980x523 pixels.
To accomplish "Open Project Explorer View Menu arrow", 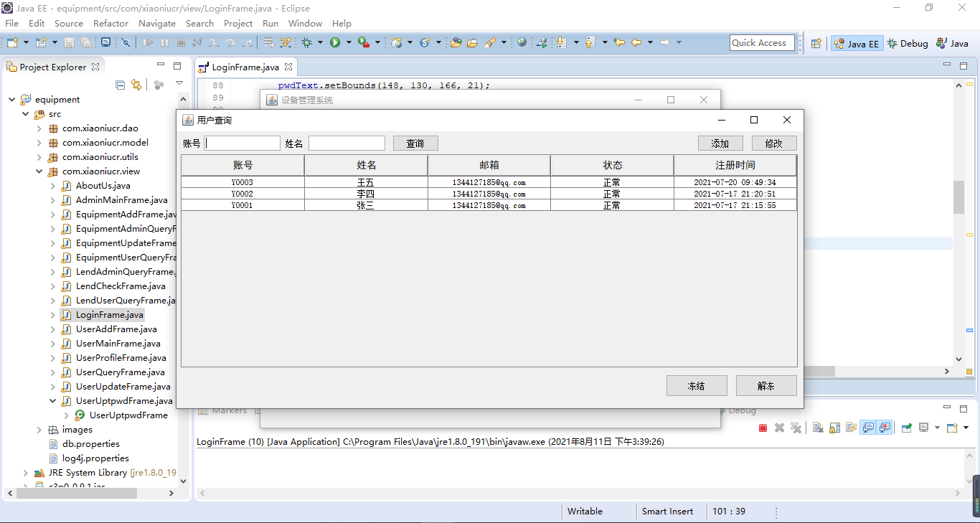I will (x=179, y=85).
